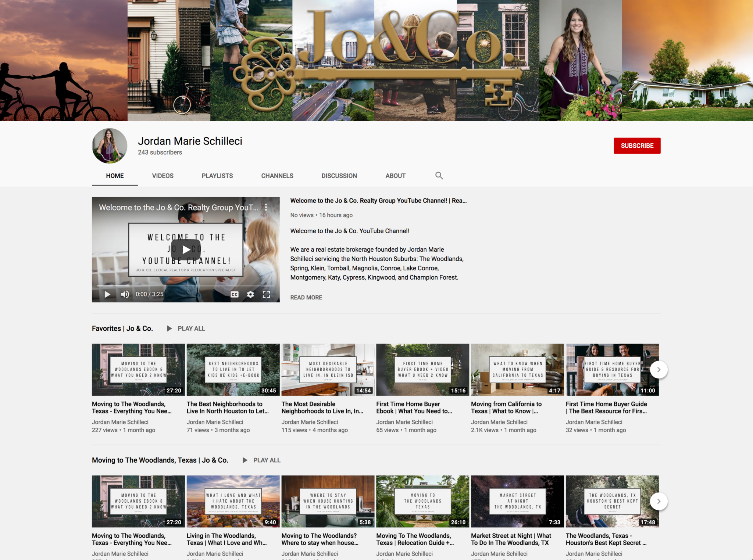Open Moving from California to Texas thumbnail
753x560 pixels.
pyautogui.click(x=517, y=370)
